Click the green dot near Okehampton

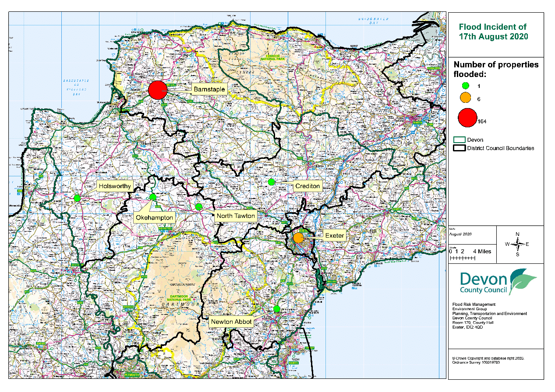pos(153,197)
